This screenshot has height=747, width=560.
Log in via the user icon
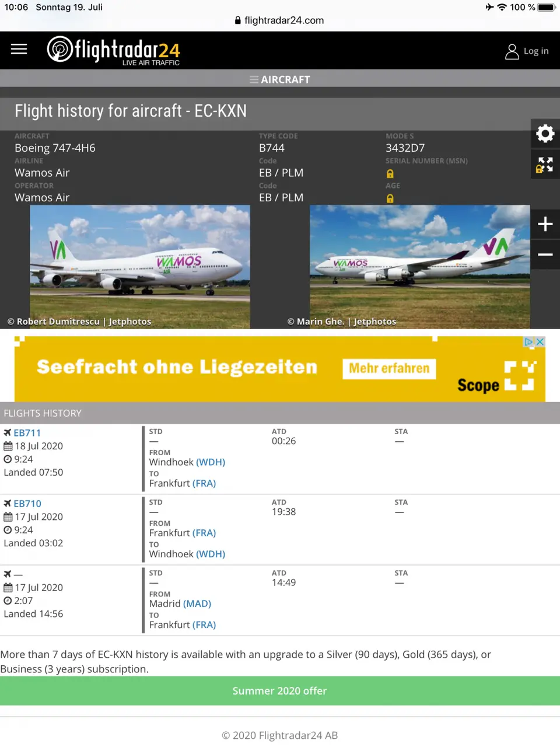point(527,51)
